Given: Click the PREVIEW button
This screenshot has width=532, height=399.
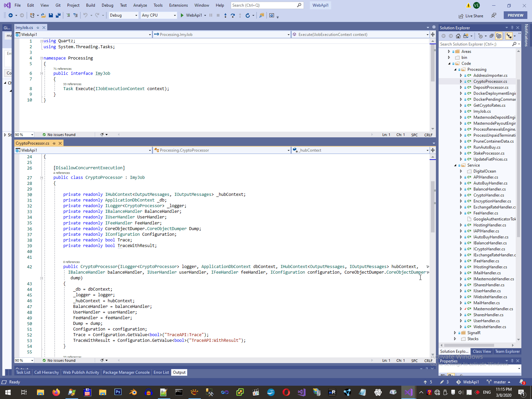Looking at the screenshot, I should [x=515, y=15].
